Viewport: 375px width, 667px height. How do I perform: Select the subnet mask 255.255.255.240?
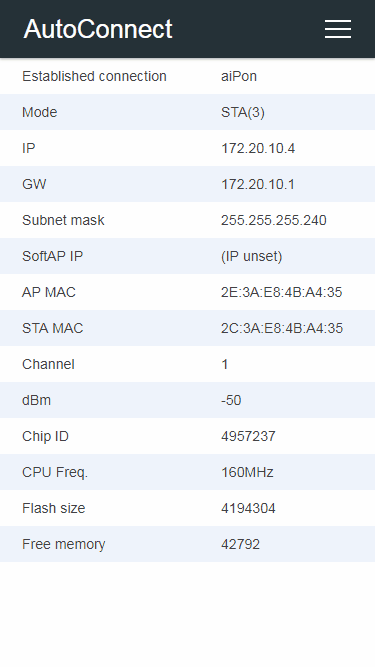click(274, 220)
